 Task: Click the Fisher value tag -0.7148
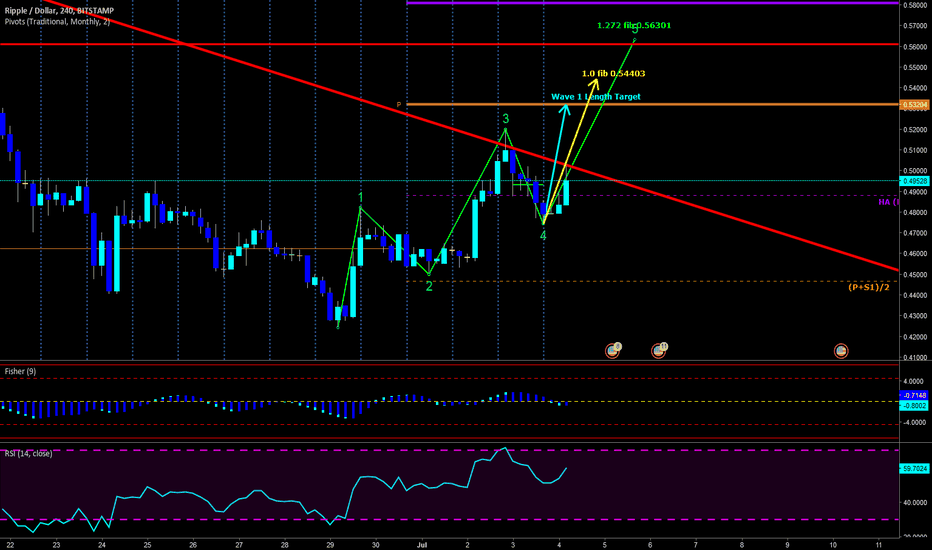coord(914,395)
